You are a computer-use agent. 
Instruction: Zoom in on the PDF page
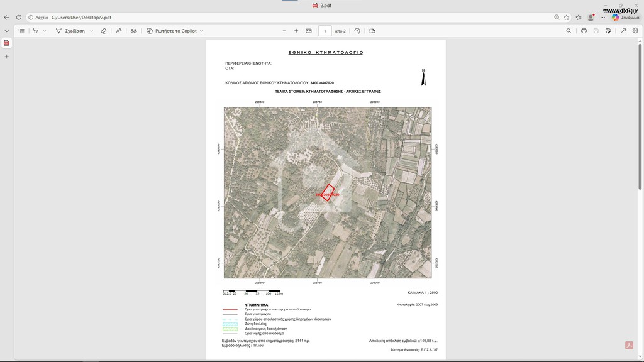click(x=296, y=31)
